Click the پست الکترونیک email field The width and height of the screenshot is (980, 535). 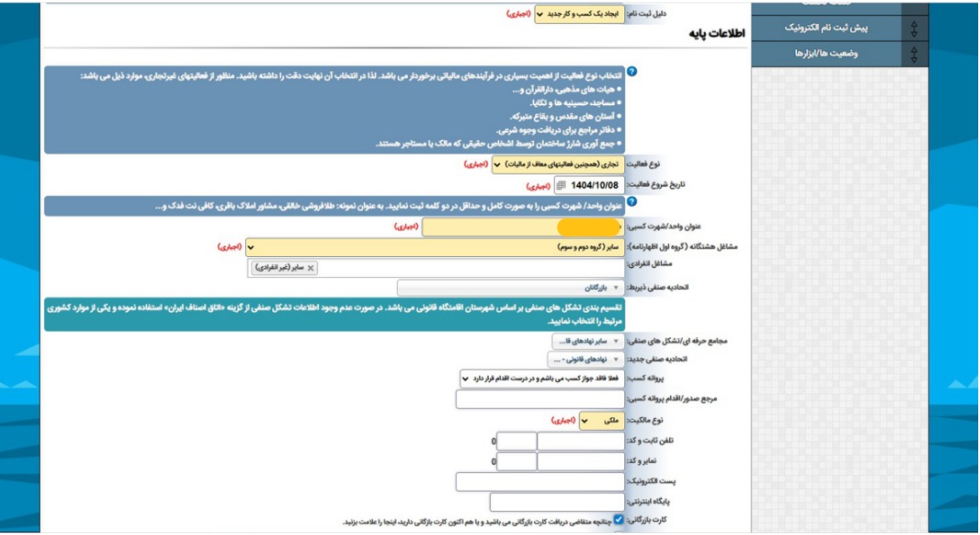click(540, 481)
